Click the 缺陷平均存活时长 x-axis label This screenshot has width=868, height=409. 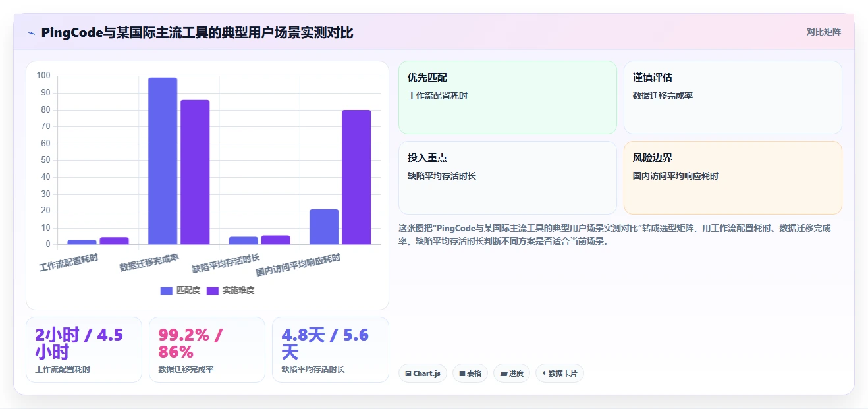pos(226,264)
